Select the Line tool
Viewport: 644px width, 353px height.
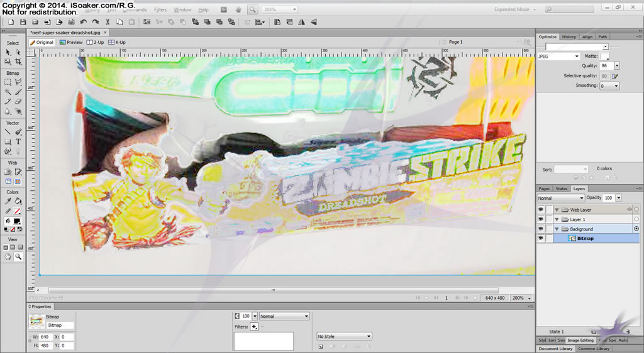[x=8, y=132]
